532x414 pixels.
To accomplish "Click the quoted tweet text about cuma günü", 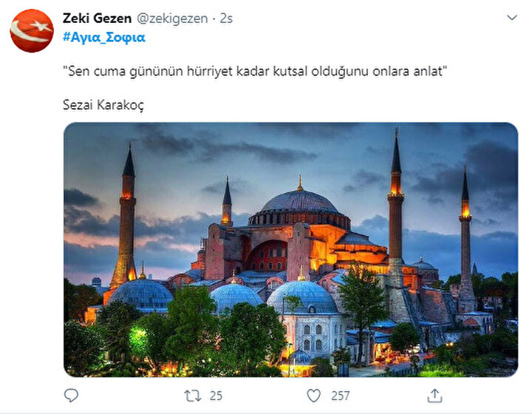I will [x=255, y=71].
